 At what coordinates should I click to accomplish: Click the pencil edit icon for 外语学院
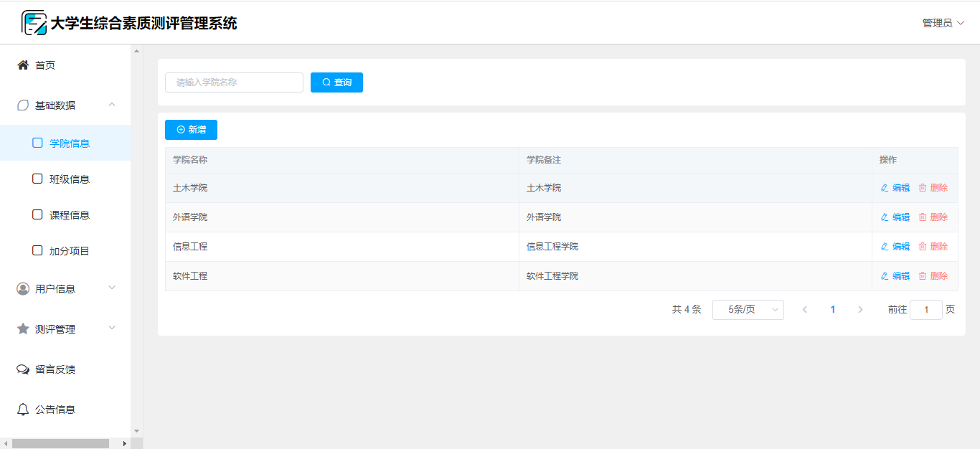(885, 217)
